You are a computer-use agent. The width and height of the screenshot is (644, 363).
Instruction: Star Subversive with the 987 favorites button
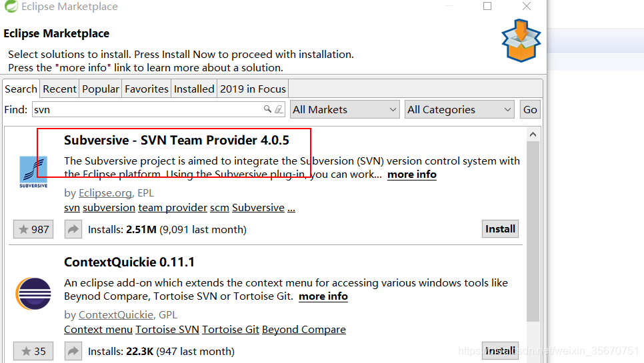[33, 229]
